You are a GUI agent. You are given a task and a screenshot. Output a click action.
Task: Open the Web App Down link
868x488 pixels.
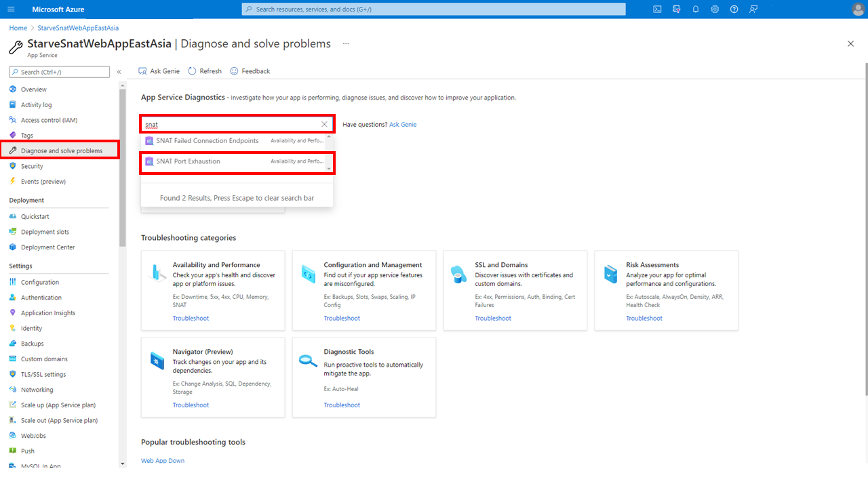163,461
